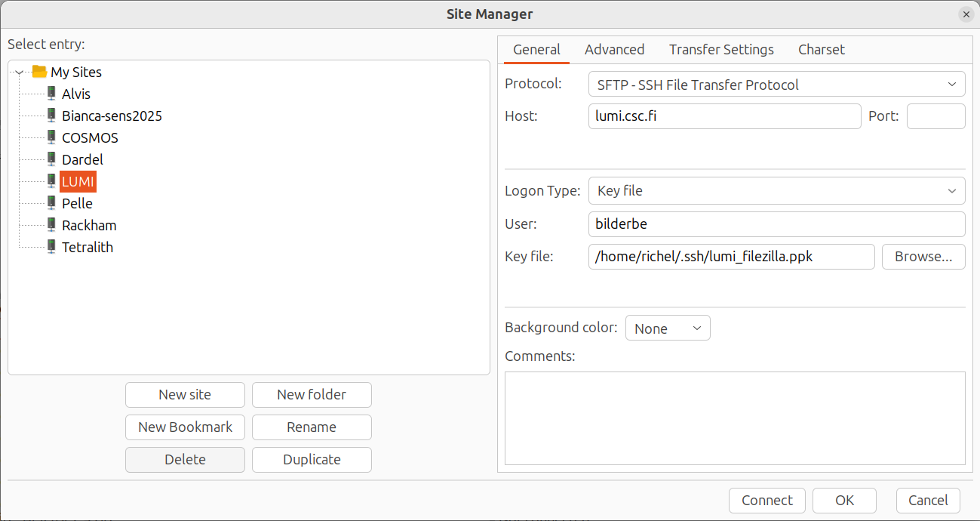
Task: Click the server icon next to Bianca-sens2025
Action: [51, 115]
